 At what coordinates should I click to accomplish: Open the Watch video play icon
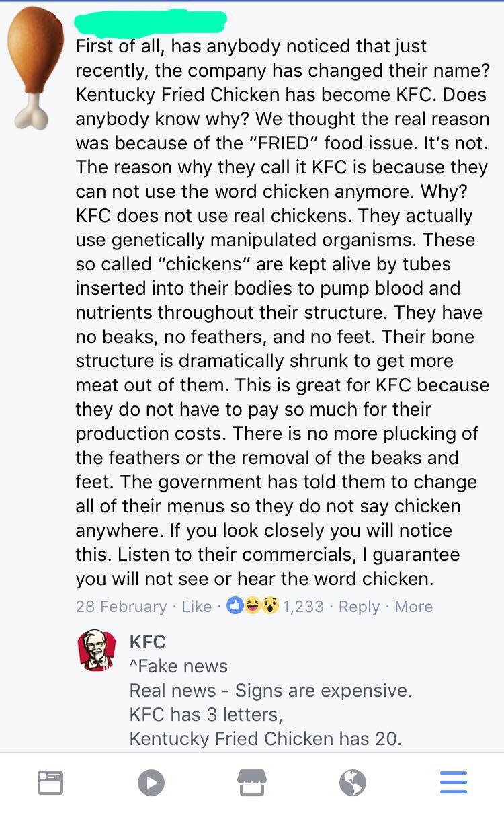(x=151, y=783)
